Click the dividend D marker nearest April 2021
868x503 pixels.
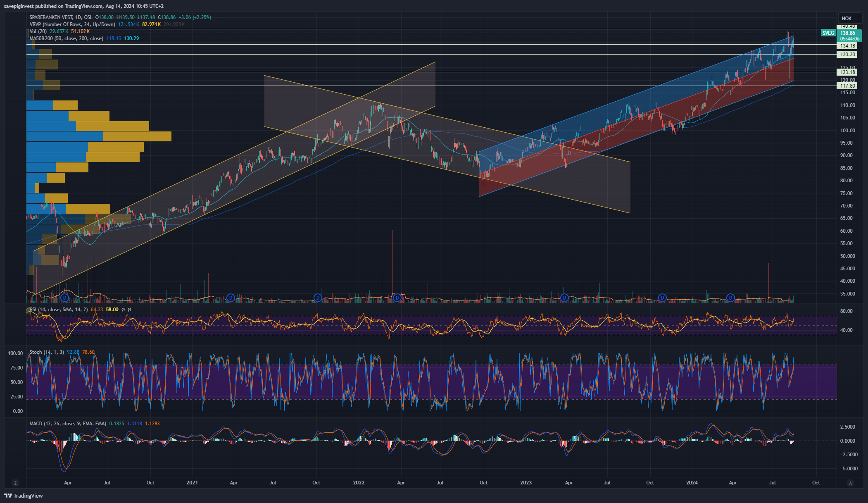coord(231,298)
